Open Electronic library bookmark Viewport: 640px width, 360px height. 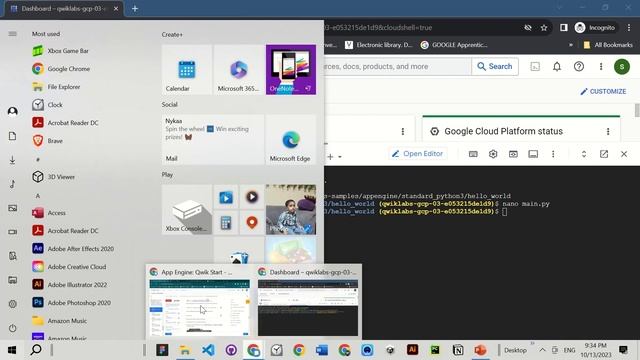pyautogui.click(x=379, y=45)
